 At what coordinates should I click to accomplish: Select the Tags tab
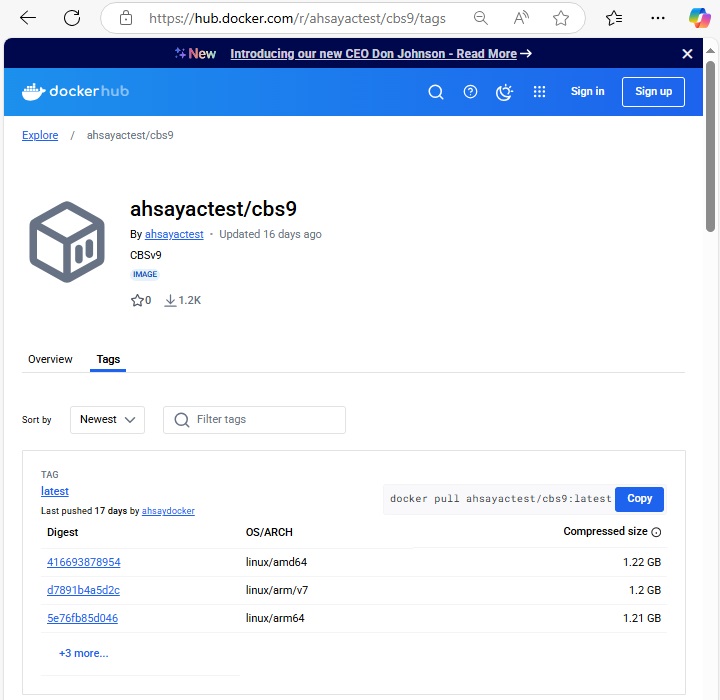(x=108, y=359)
